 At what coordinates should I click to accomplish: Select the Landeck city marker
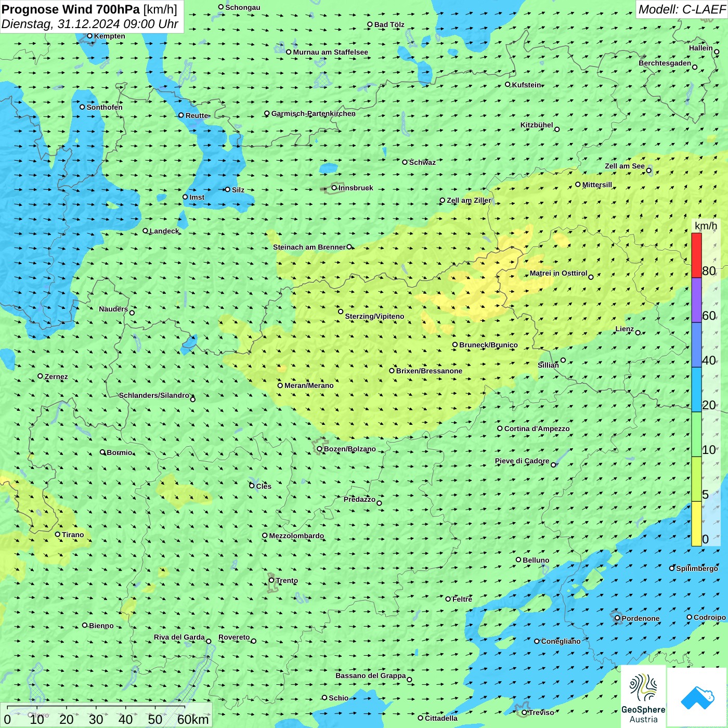(x=146, y=231)
